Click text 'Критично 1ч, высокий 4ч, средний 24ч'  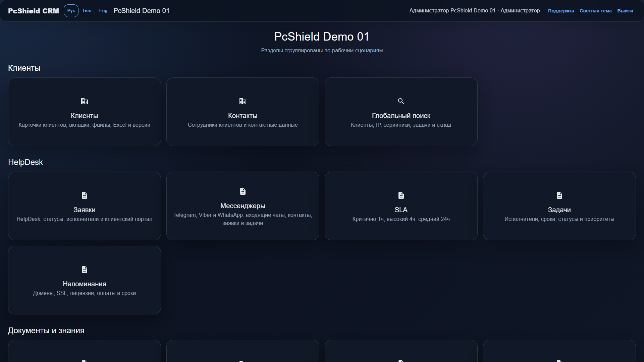[x=401, y=219]
